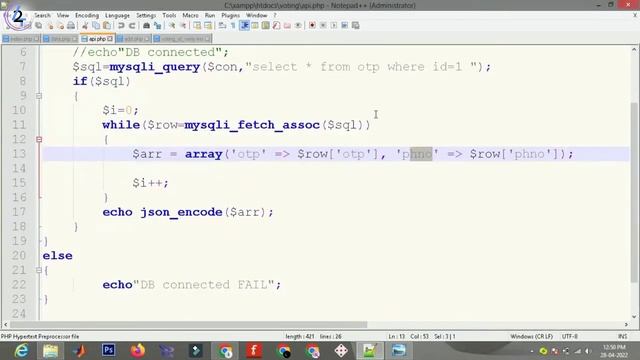Open Replace from the toolbar icon
Image resolution: width=640 pixels, height=360 pixels.
pyautogui.click(x=157, y=26)
